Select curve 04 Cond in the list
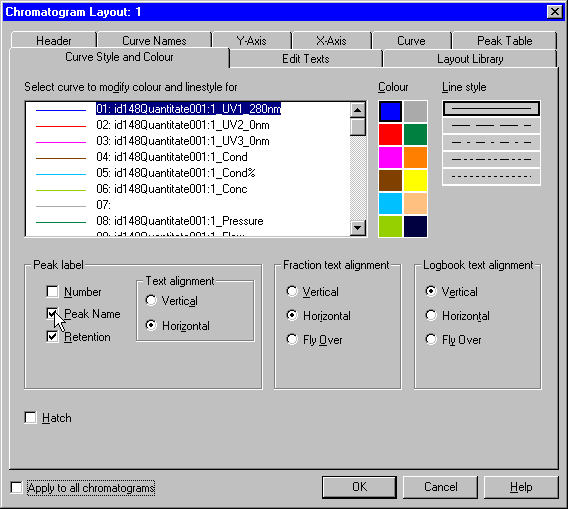 click(x=172, y=157)
